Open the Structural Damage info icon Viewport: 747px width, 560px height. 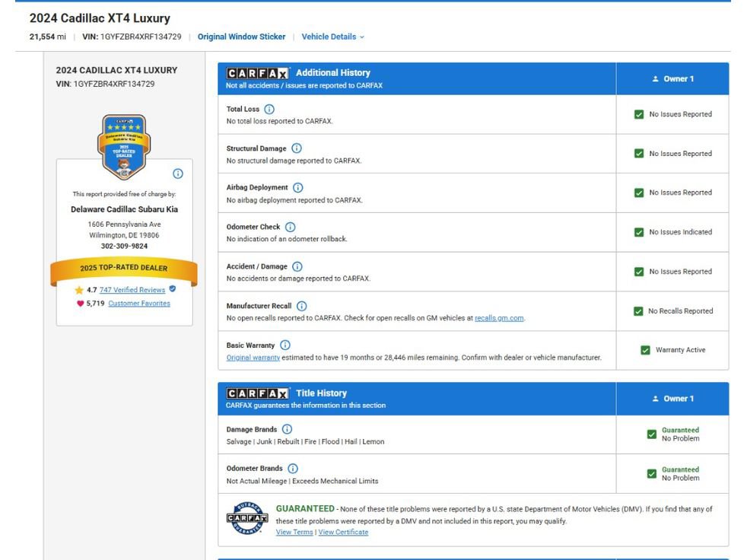(297, 148)
